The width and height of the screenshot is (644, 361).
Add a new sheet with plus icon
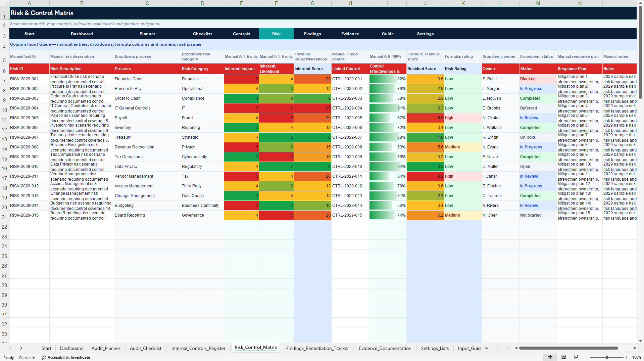click(497, 348)
